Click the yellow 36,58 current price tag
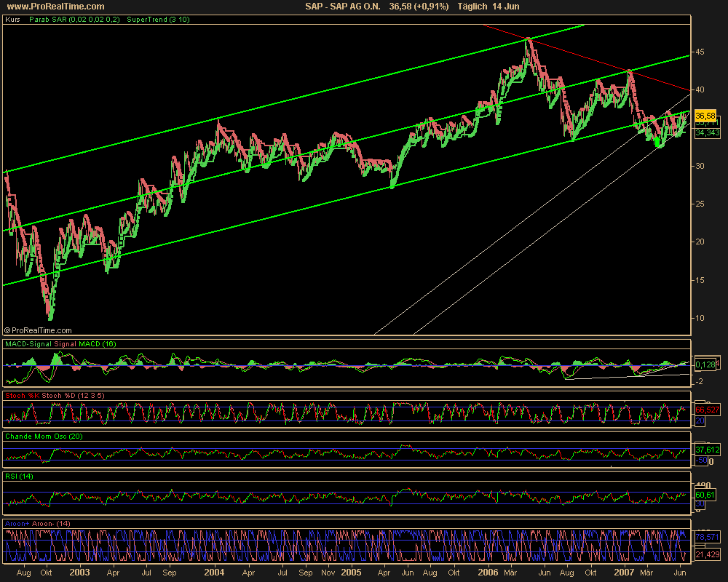Image resolution: width=728 pixels, height=582 pixels. pos(705,116)
